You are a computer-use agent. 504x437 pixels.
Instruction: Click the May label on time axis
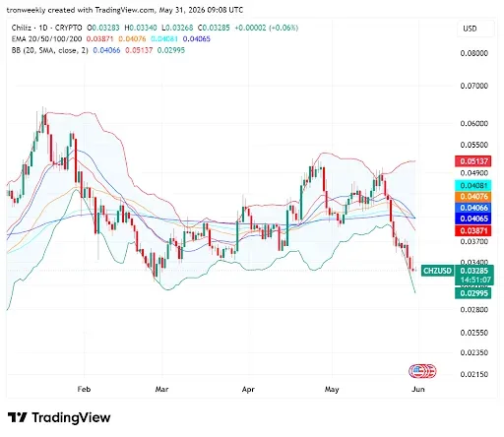332,389
